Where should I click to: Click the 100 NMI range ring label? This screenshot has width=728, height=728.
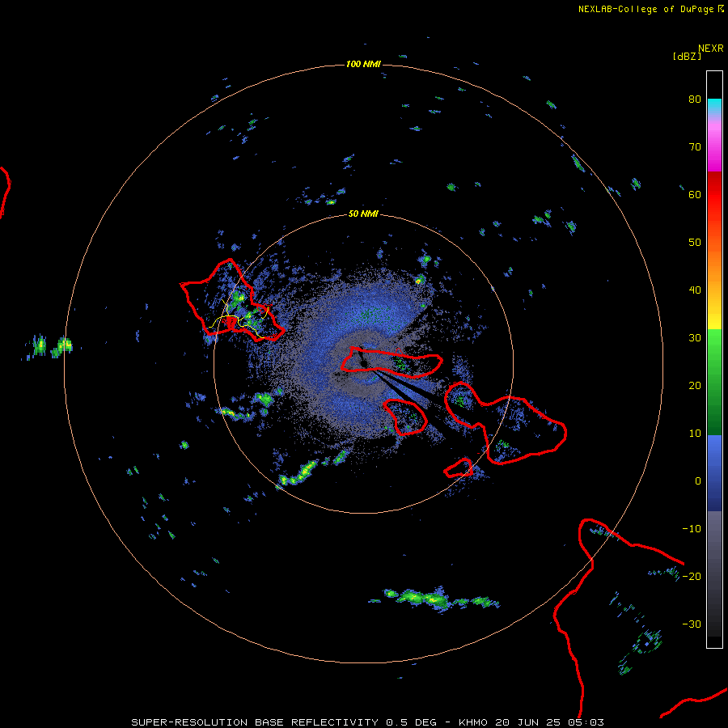363,64
